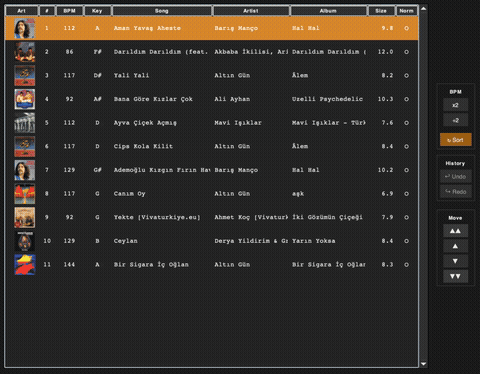Click album art of Bir Sigara İç Oğlan
This screenshot has width=480, height=374.
pos(25,265)
